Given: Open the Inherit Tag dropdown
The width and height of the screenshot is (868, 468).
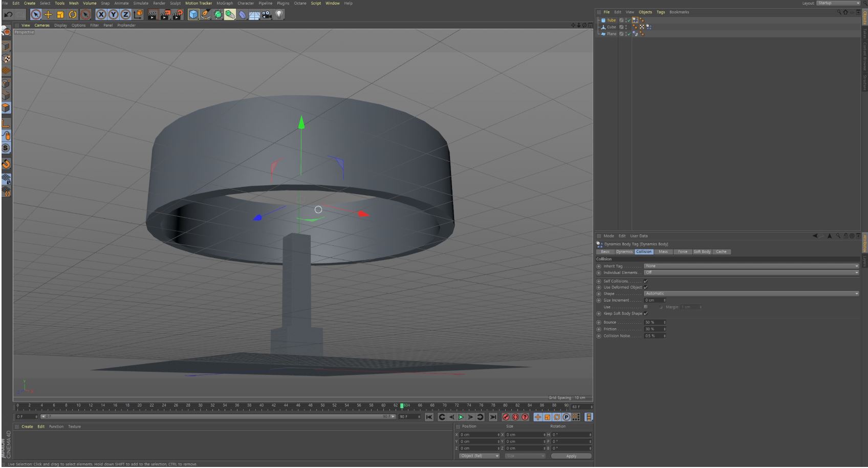Looking at the screenshot, I should tap(751, 266).
